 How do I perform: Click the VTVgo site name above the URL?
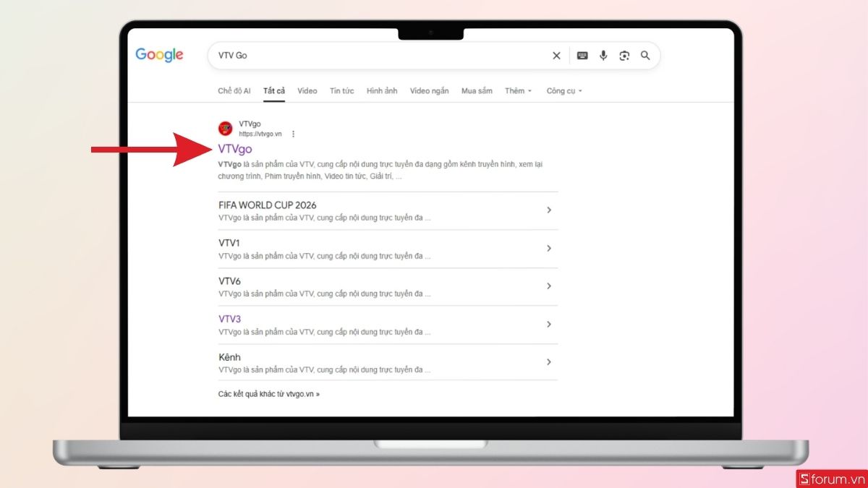click(x=250, y=124)
